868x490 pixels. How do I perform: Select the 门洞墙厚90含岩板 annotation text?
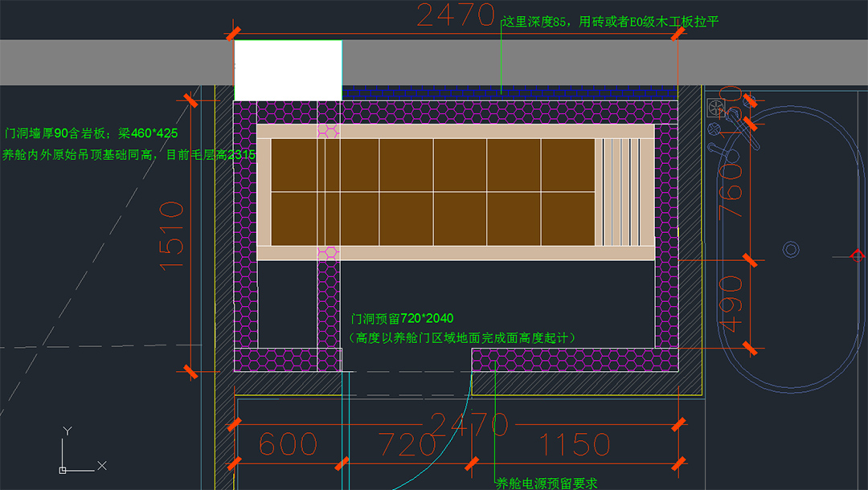point(91,133)
